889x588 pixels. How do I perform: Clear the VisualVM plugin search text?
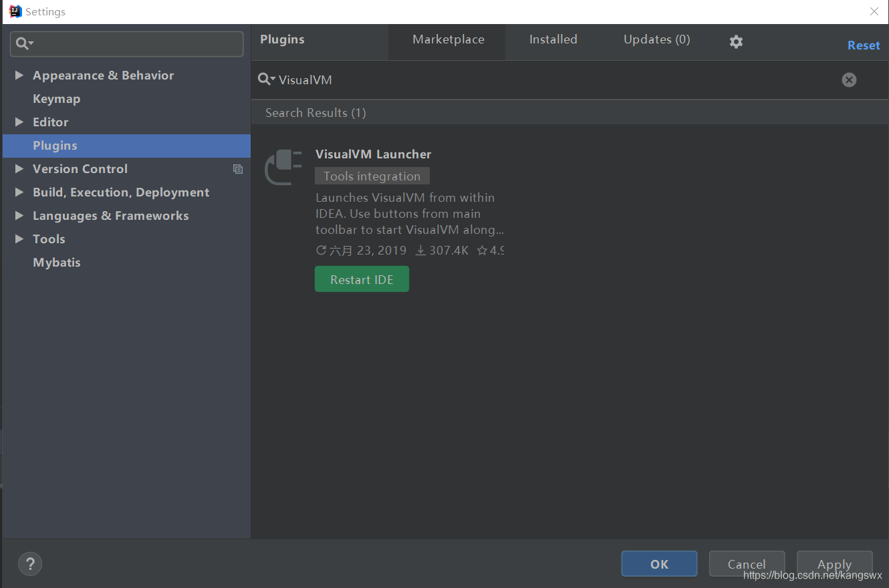[849, 80]
